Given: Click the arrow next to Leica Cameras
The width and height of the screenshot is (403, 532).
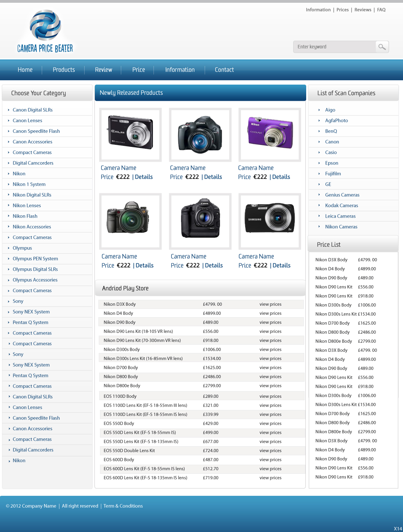Looking at the screenshot, I should (x=320, y=216).
